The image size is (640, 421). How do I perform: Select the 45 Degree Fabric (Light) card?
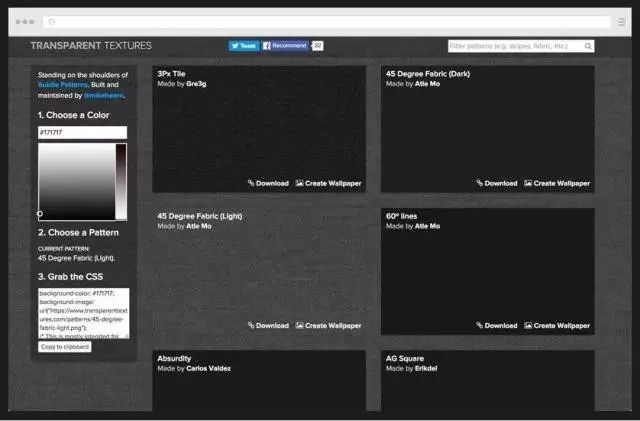click(x=259, y=272)
